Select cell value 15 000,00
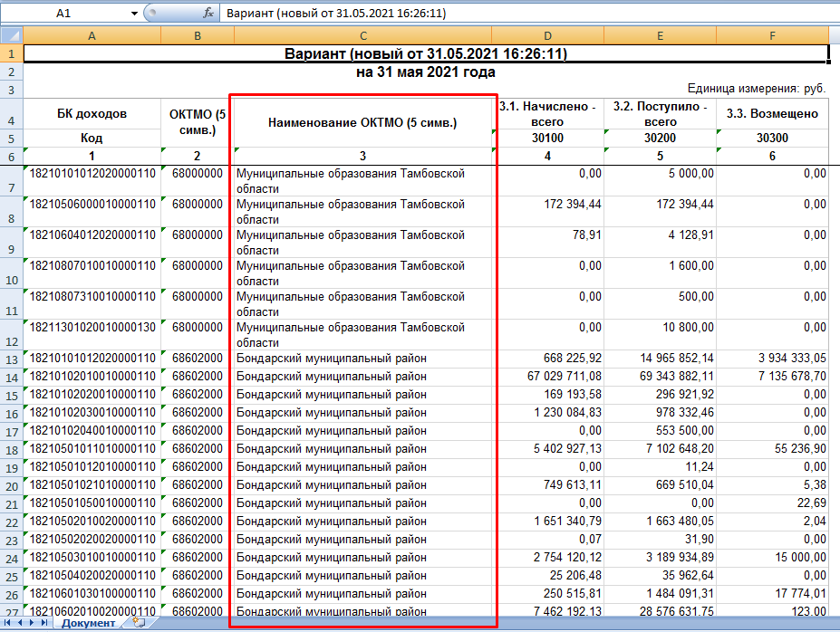This screenshot has height=632, width=840. click(773, 558)
